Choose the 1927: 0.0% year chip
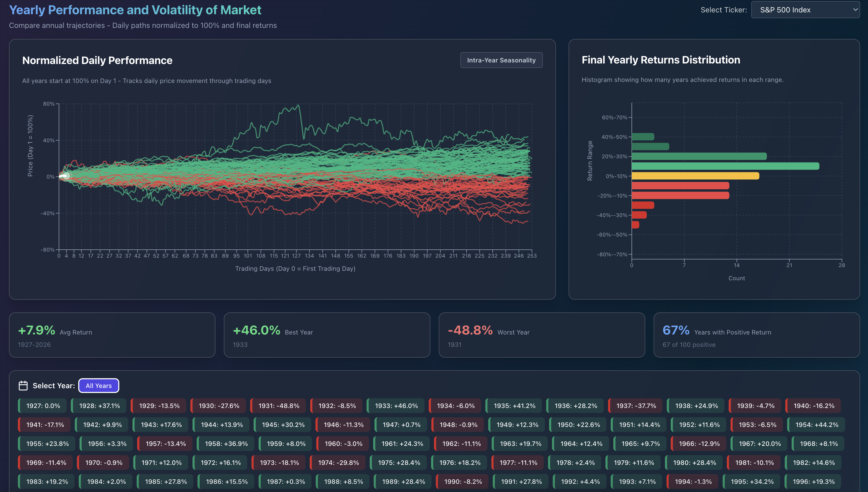Screen dimensions: 868x492 pyautogui.click(x=42, y=406)
